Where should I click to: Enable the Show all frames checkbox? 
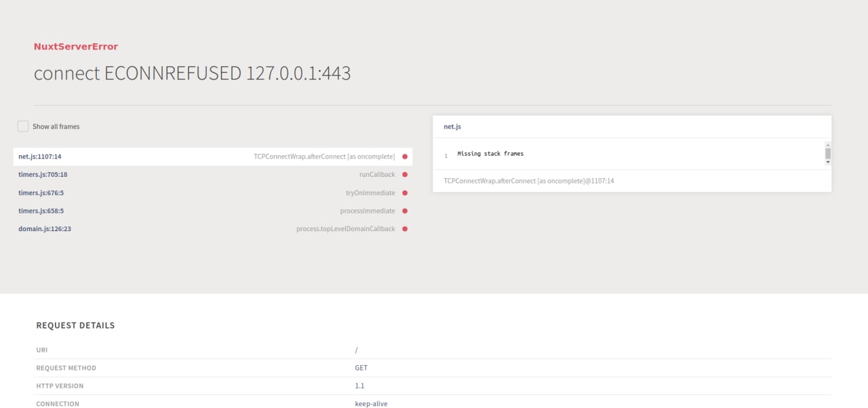(x=23, y=126)
